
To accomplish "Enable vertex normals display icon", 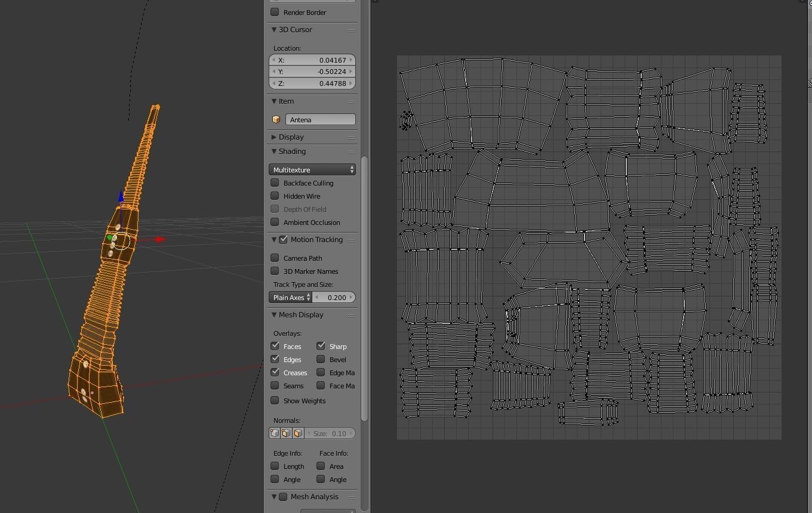I will point(275,433).
